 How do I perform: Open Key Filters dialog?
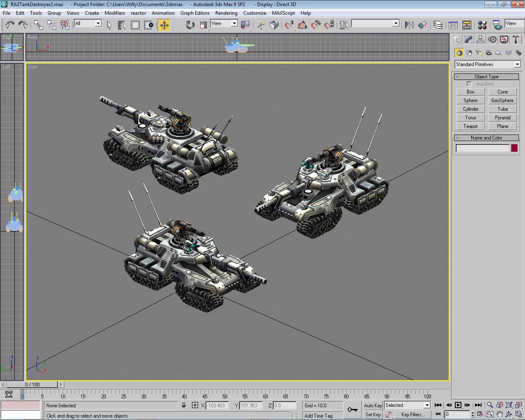413,415
